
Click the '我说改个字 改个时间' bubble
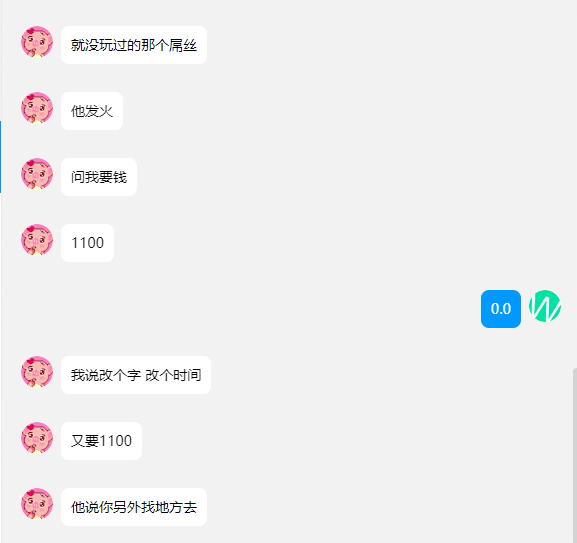pyautogui.click(x=136, y=375)
